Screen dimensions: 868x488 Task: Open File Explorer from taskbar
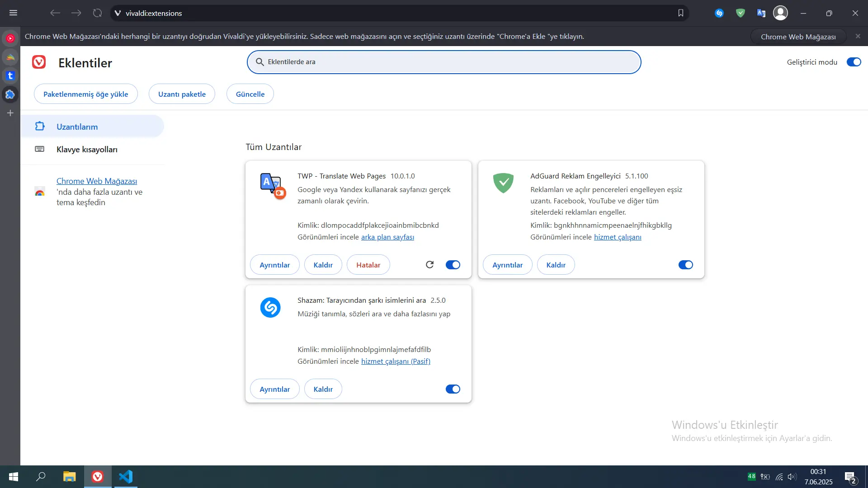(69, 477)
